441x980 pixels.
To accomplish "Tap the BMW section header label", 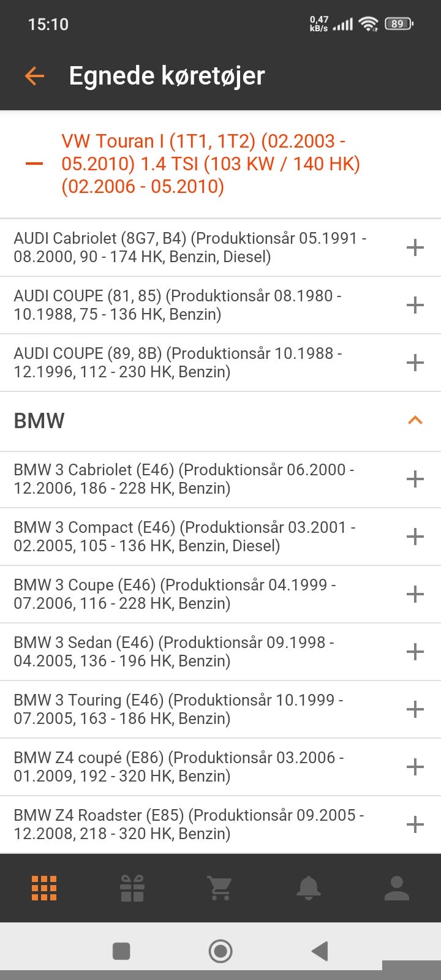I will point(39,421).
